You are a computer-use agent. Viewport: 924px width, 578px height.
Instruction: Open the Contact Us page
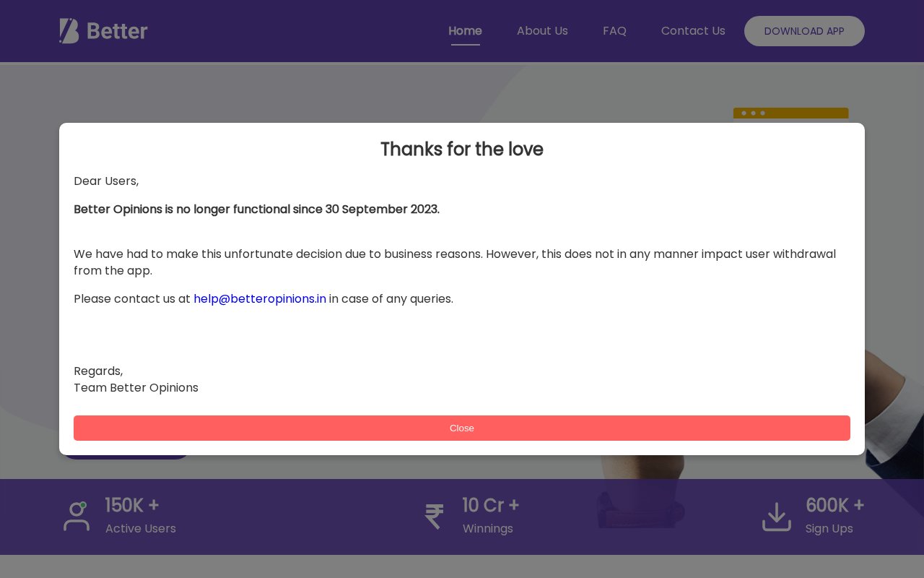coord(693,31)
